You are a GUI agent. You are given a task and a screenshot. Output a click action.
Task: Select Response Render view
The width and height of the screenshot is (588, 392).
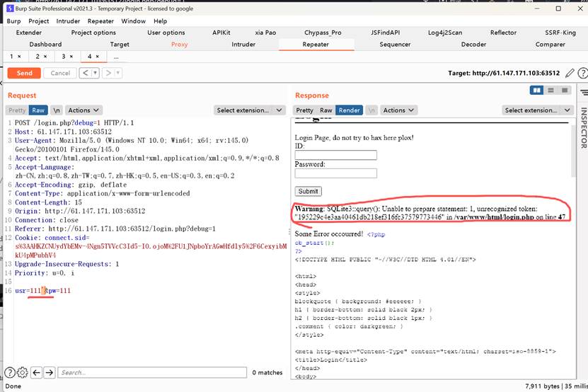(x=349, y=110)
